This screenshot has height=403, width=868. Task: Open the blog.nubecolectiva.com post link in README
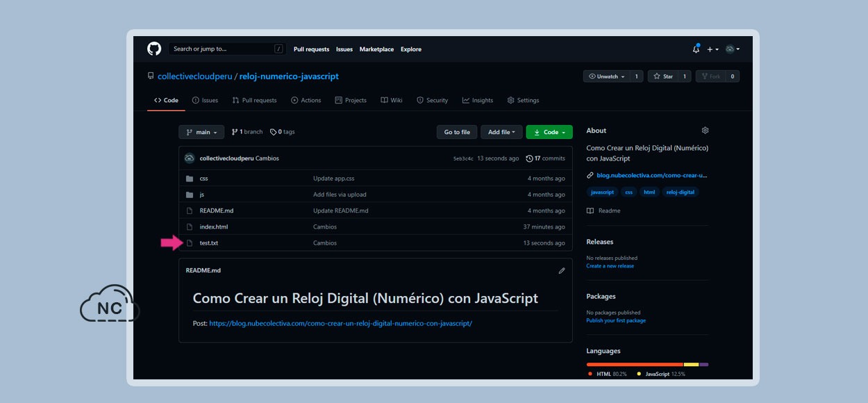340,323
